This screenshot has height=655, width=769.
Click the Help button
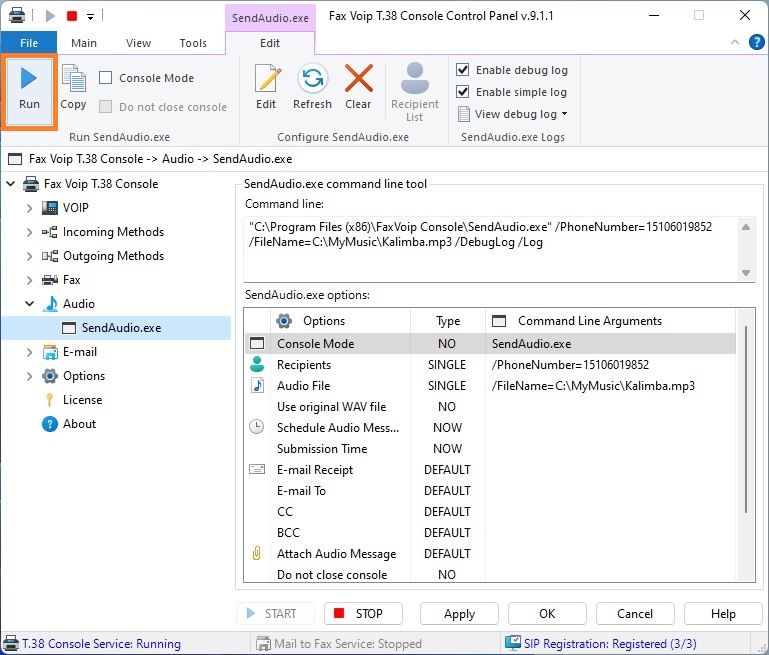[x=723, y=613]
